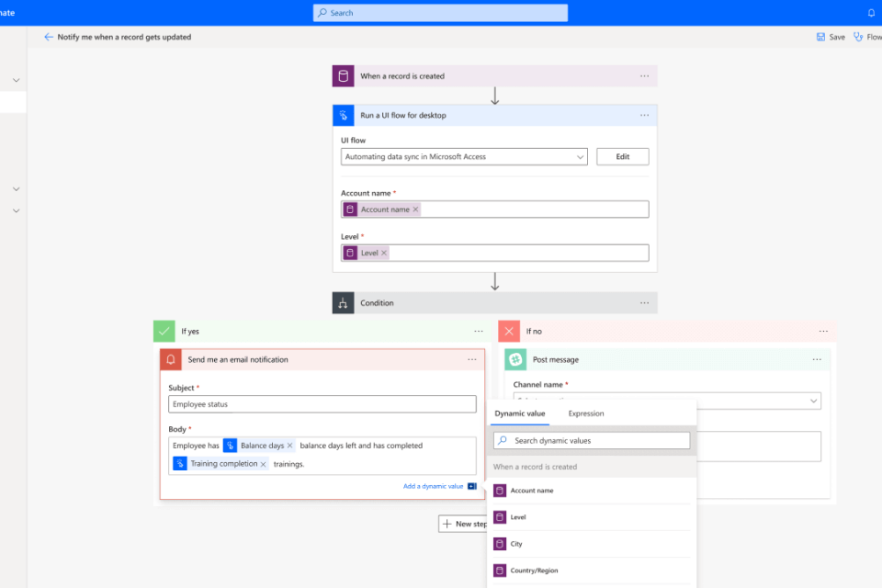Open the Channel name dropdown

coord(813,401)
